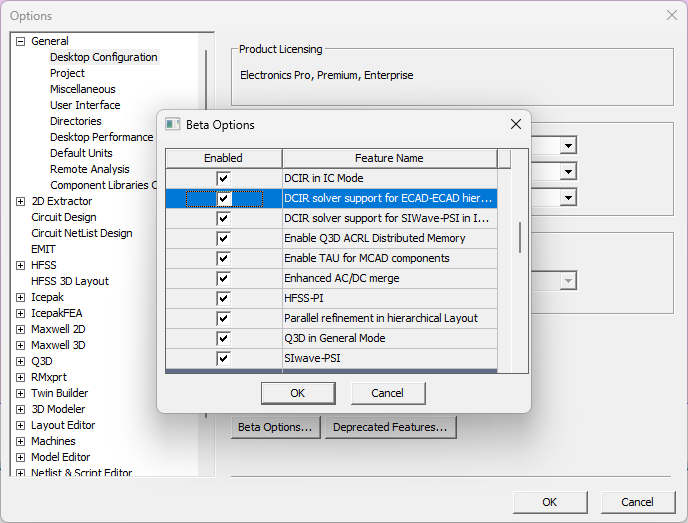
Task: Open the first dropdown behind Beta Options dialog
Action: pyautogui.click(x=568, y=145)
